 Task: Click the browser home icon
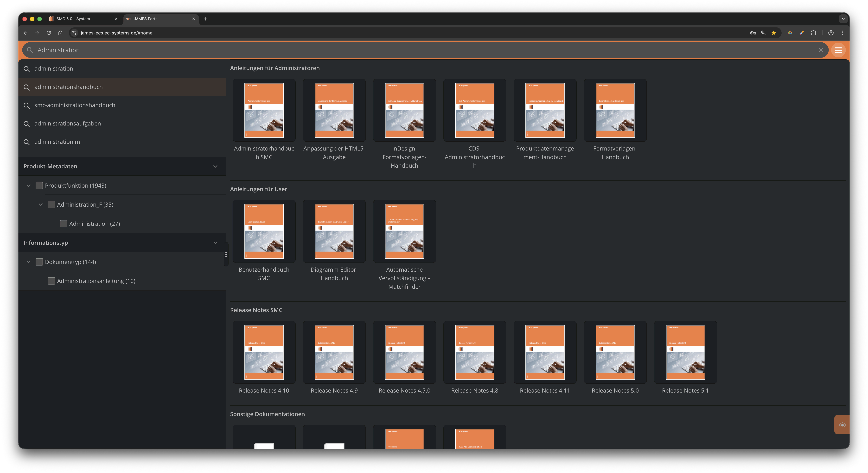(x=60, y=33)
